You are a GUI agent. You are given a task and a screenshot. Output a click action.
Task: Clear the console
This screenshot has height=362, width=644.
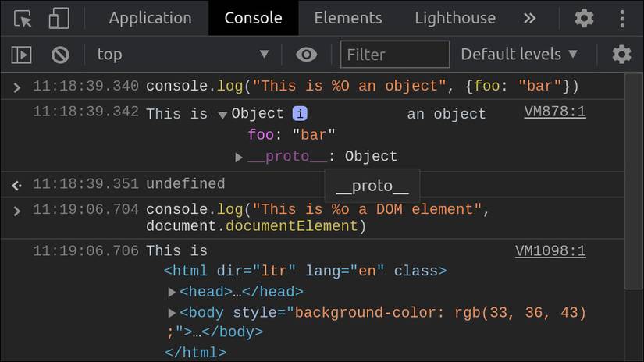(60, 55)
